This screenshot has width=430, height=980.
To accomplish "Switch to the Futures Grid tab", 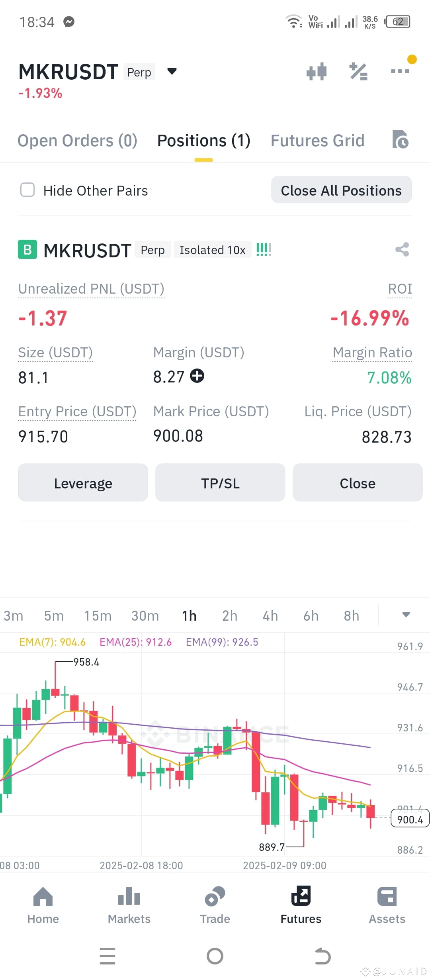I will point(318,141).
